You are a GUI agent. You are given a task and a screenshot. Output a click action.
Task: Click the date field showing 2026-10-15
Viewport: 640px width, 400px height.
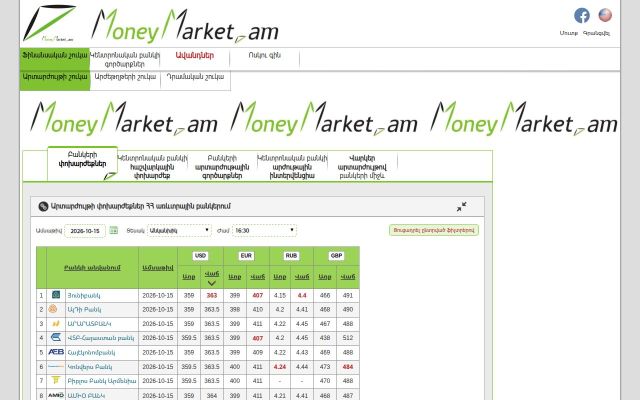pos(85,231)
